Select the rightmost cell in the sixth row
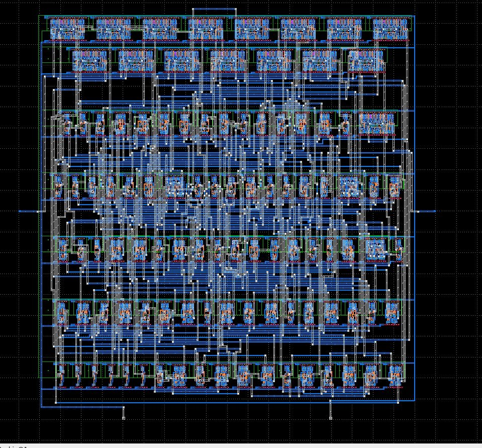This screenshot has height=448, width=482. (x=392, y=313)
